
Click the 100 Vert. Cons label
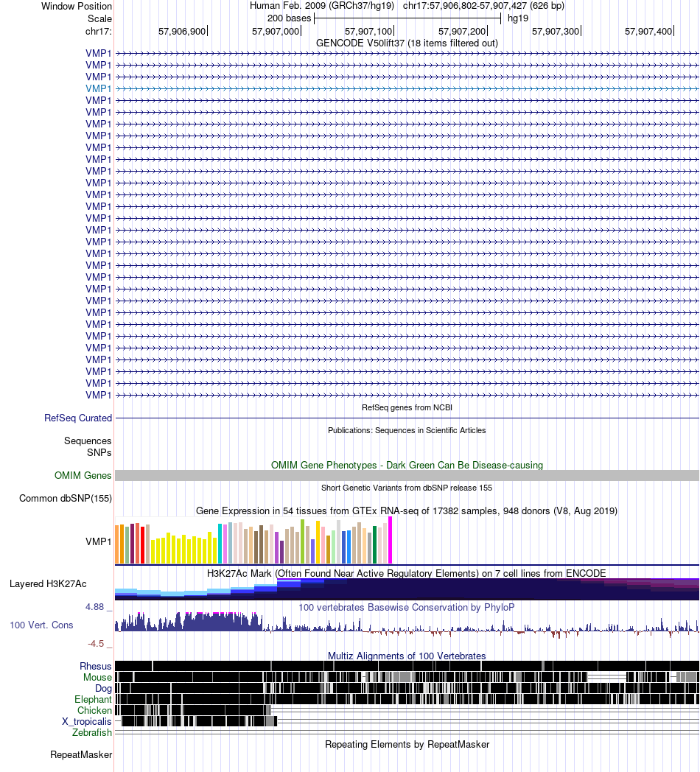coord(41,625)
